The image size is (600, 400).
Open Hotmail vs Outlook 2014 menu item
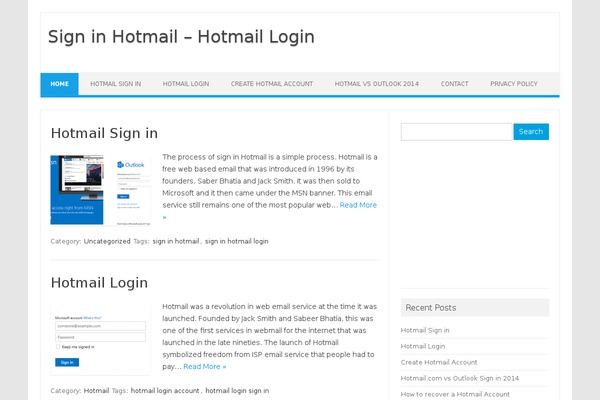point(377,84)
